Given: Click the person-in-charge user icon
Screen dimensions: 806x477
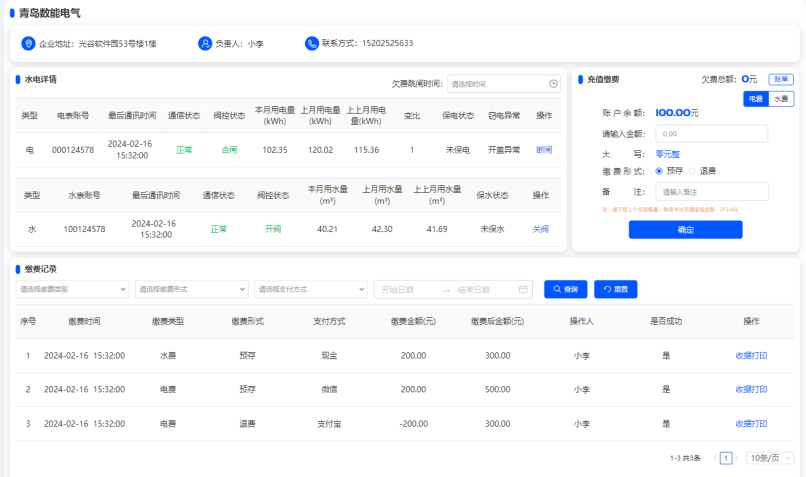Looking at the screenshot, I should pyautogui.click(x=205, y=44).
